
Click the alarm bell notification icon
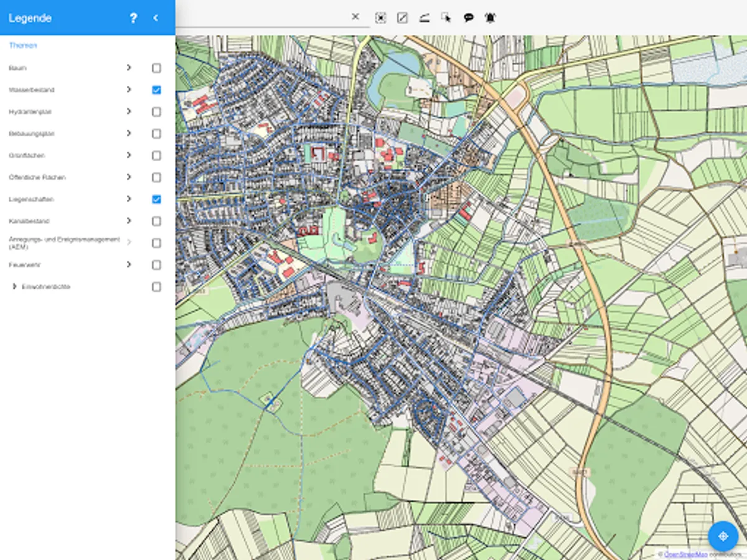(x=491, y=17)
